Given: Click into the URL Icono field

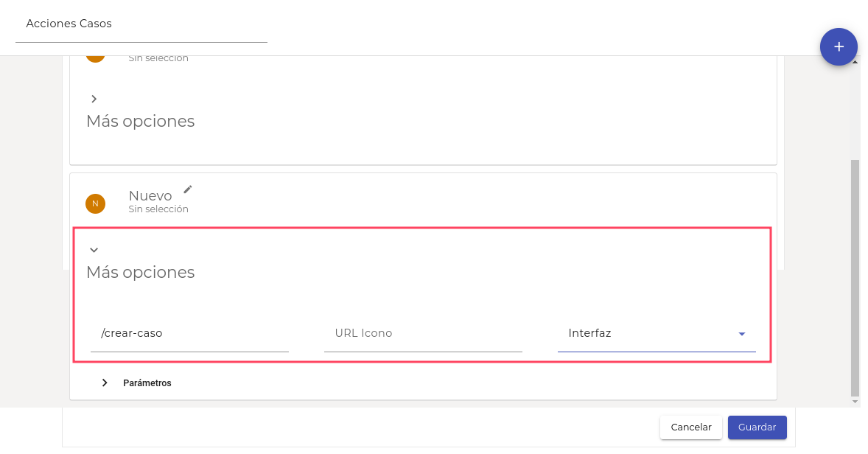Looking at the screenshot, I should (x=422, y=333).
